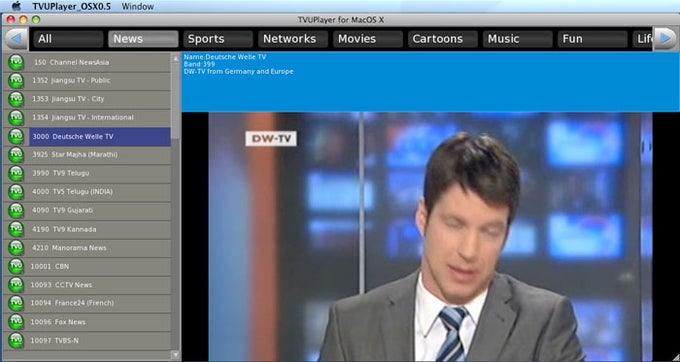Play channel 4090 TV9 Gujarati
Screen dimensions: 680x362
coord(100,211)
